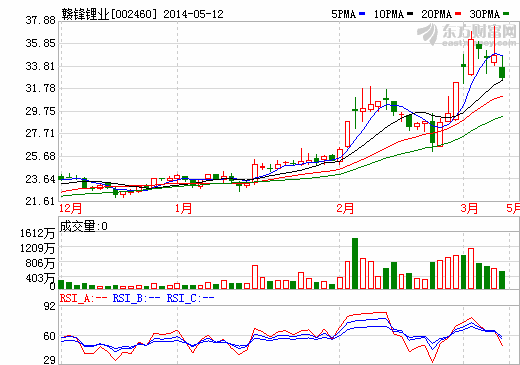Viewport: 520px width, 365px height.
Task: Click volume axis label 1612万
Action: pyautogui.click(x=37, y=233)
